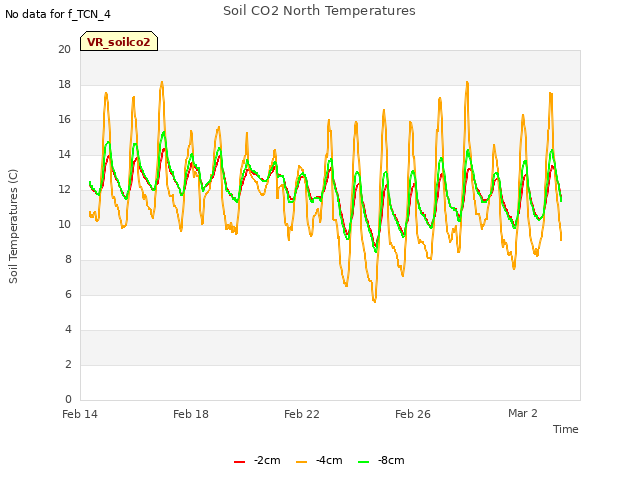Click the y-axis value 0
The image size is (640, 480).
point(68,400)
